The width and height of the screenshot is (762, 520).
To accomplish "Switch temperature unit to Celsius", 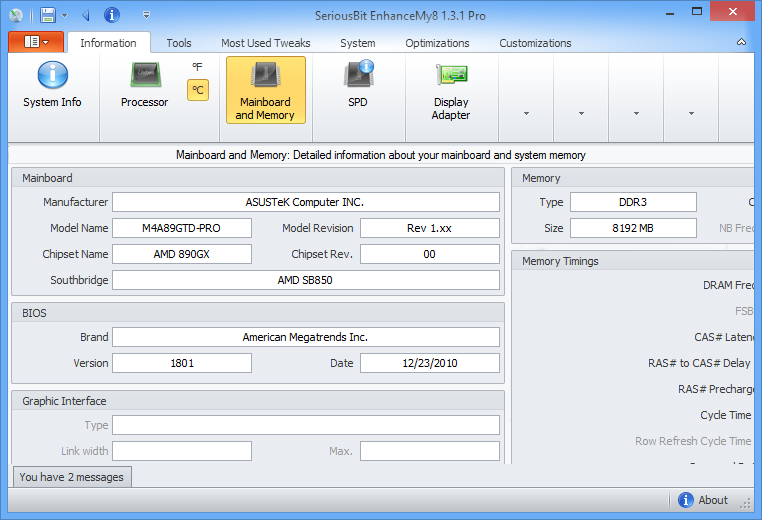I will pyautogui.click(x=198, y=90).
